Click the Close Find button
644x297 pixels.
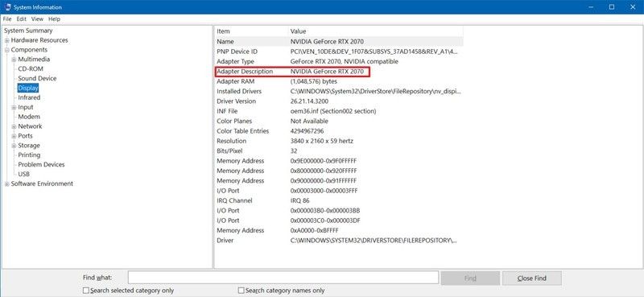(x=532, y=278)
